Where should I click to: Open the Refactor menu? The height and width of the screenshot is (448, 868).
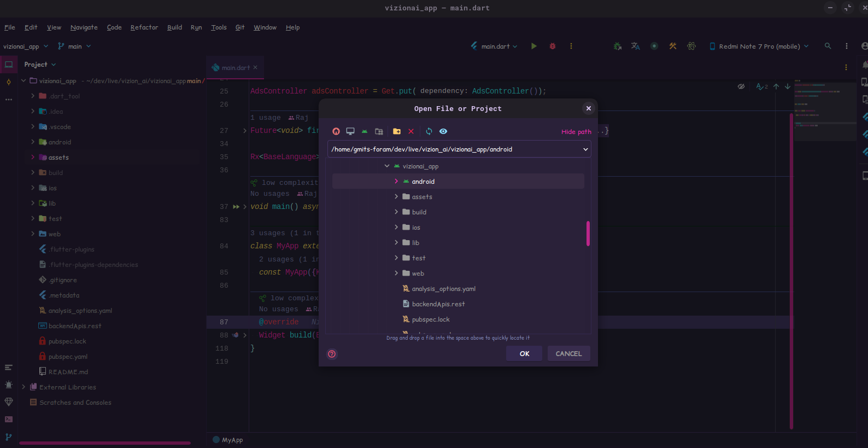tap(144, 27)
